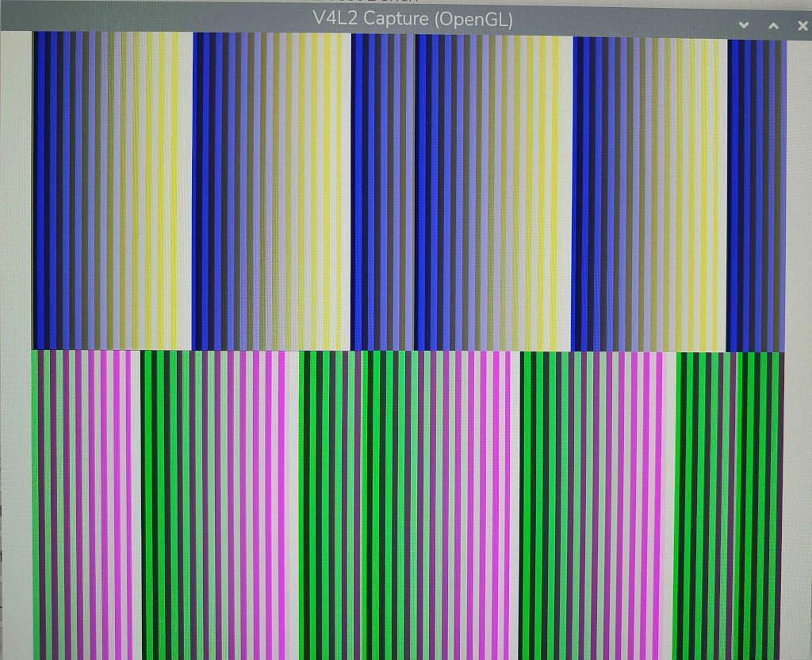Click the first white band in upper pattern
The width and height of the screenshot is (812, 660).
point(185,190)
